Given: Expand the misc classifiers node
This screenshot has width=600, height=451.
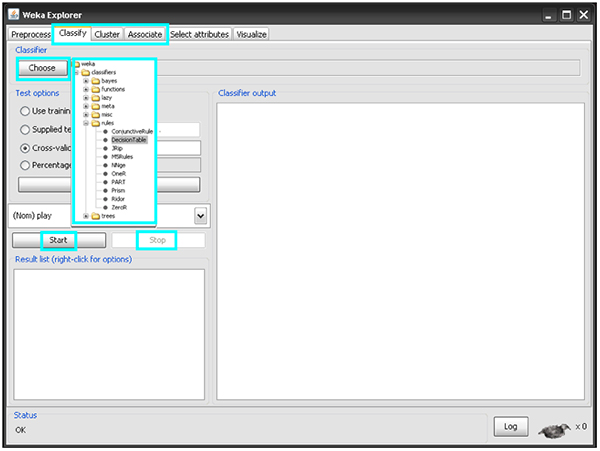Looking at the screenshot, I should (86, 114).
